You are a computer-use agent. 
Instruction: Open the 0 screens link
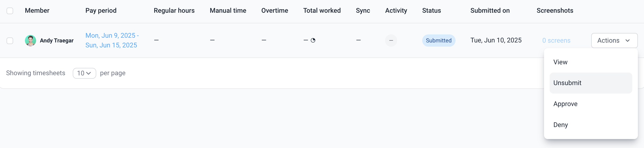pyautogui.click(x=556, y=41)
